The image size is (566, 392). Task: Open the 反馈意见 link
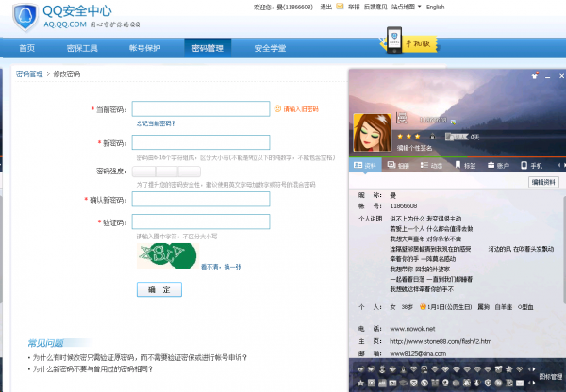coord(375,7)
